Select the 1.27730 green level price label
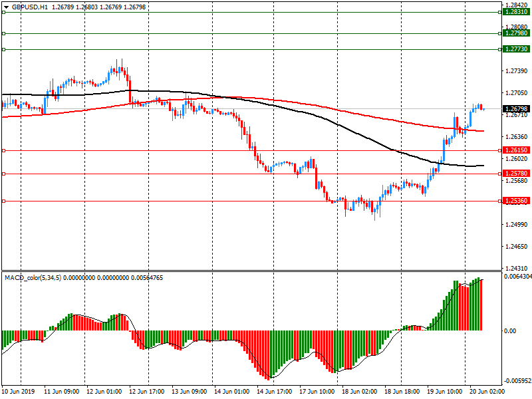 tap(516, 49)
